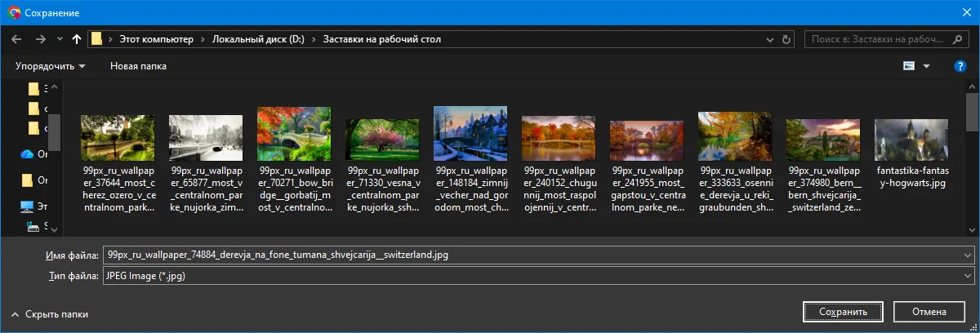The height and width of the screenshot is (333, 980).
Task: Refresh the current folder view
Action: click(x=786, y=39)
